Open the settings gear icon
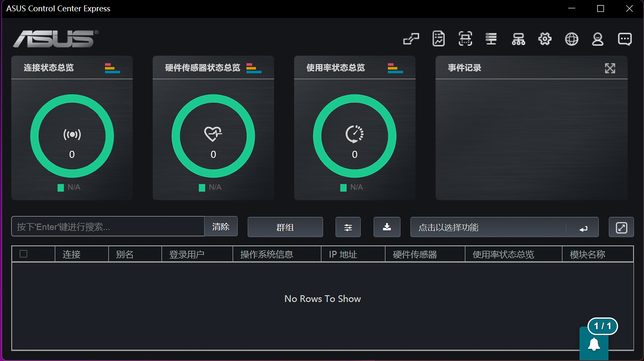 pos(544,39)
